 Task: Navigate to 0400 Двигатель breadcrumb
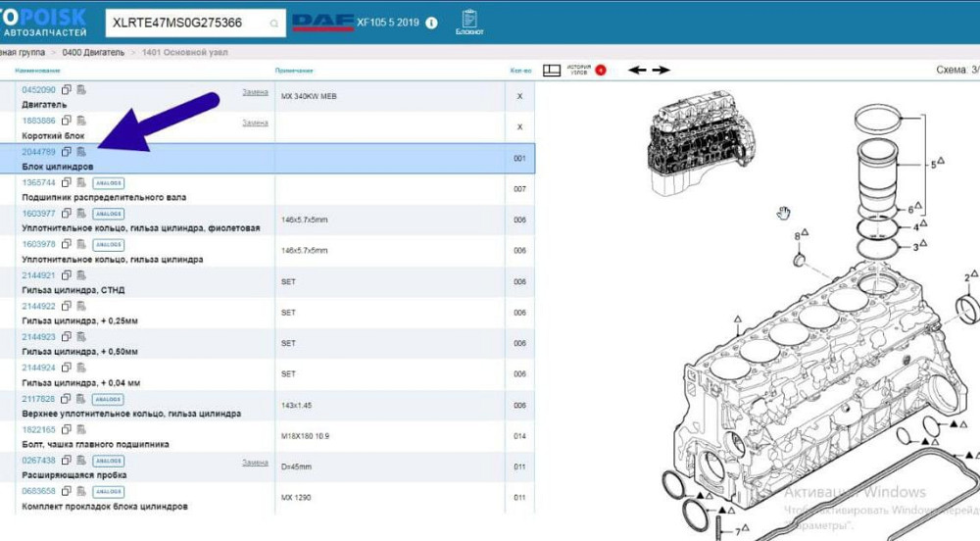(x=95, y=52)
